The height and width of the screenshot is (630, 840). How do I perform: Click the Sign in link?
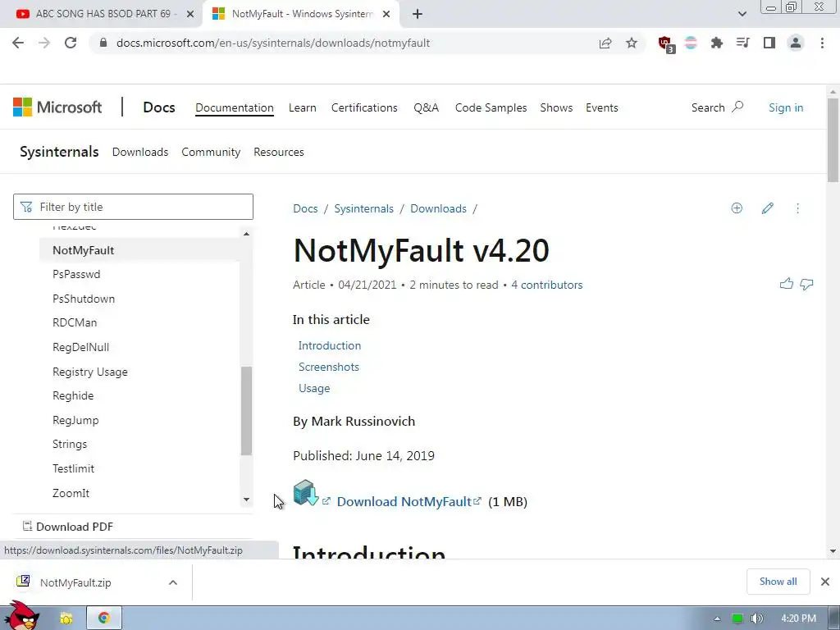pyautogui.click(x=786, y=107)
